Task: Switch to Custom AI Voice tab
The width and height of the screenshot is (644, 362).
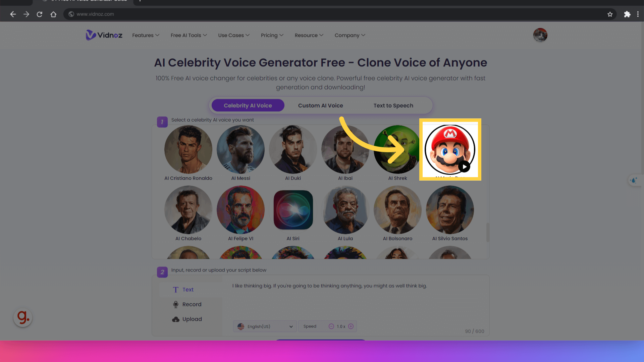Action: click(x=320, y=105)
